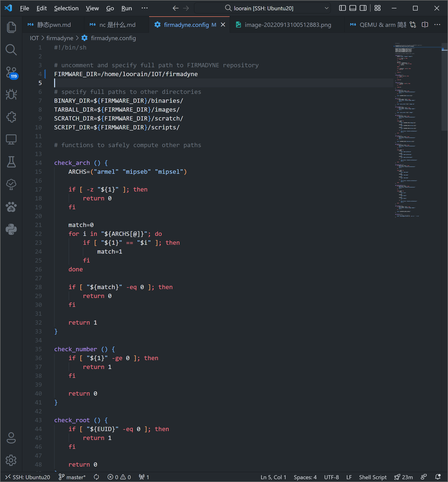Open the Extensions view icon
The image size is (448, 482).
(x=11, y=117)
